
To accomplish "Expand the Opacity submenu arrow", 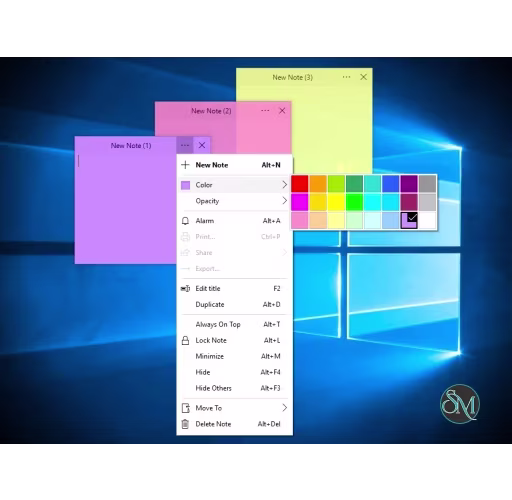I will click(284, 201).
